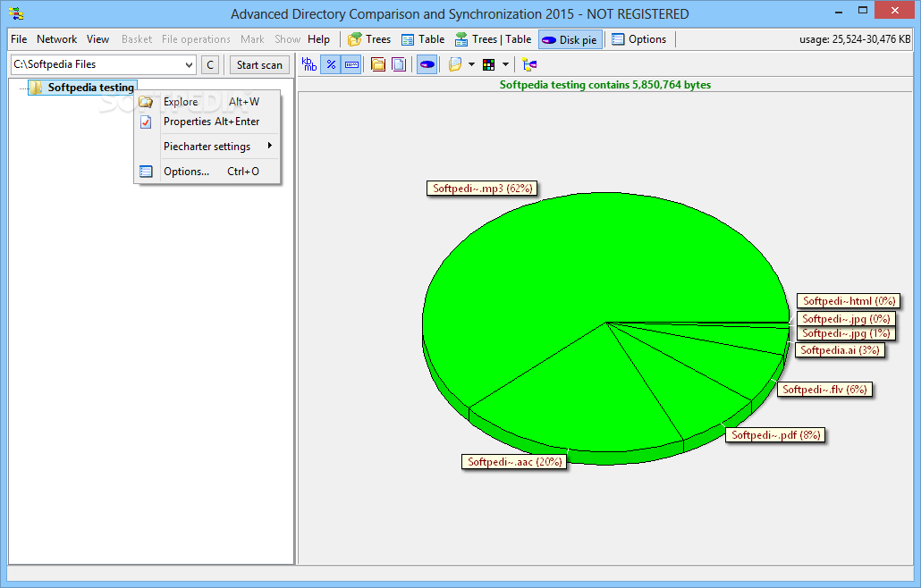Maximize the application window
The height and width of the screenshot is (588, 921).
click(x=862, y=11)
